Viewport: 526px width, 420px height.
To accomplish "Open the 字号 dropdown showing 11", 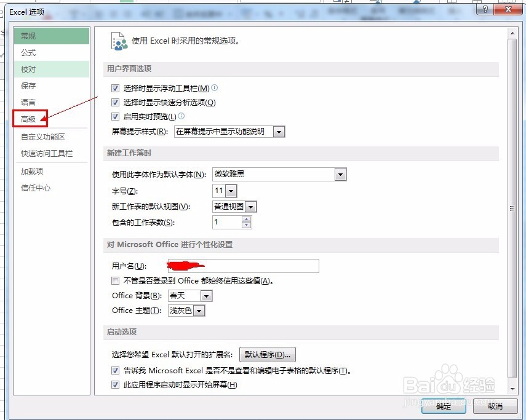I will pos(231,191).
